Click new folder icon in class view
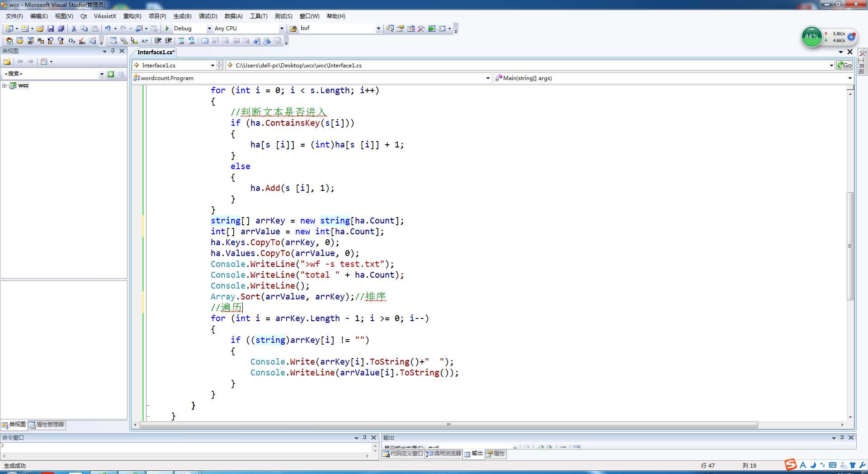Viewport: 868px width, 474px height. (7, 62)
